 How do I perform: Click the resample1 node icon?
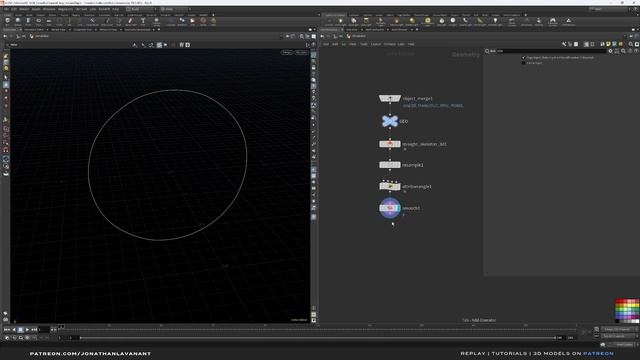[390, 165]
